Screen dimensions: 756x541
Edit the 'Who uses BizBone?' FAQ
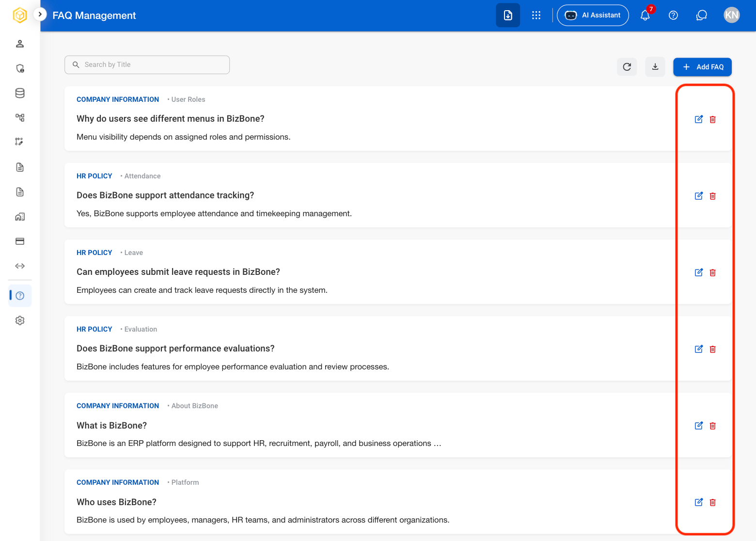699,502
